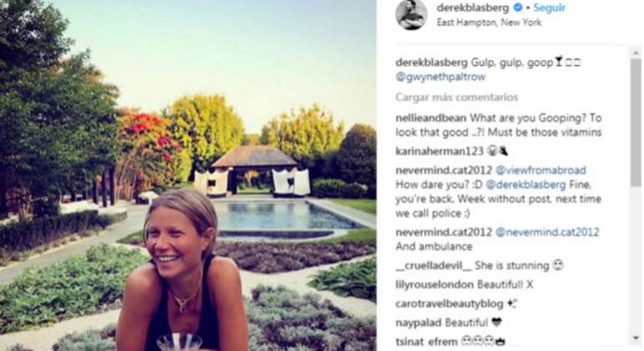
Task: Click the comments scrollbar thumb
Action: coord(636,122)
